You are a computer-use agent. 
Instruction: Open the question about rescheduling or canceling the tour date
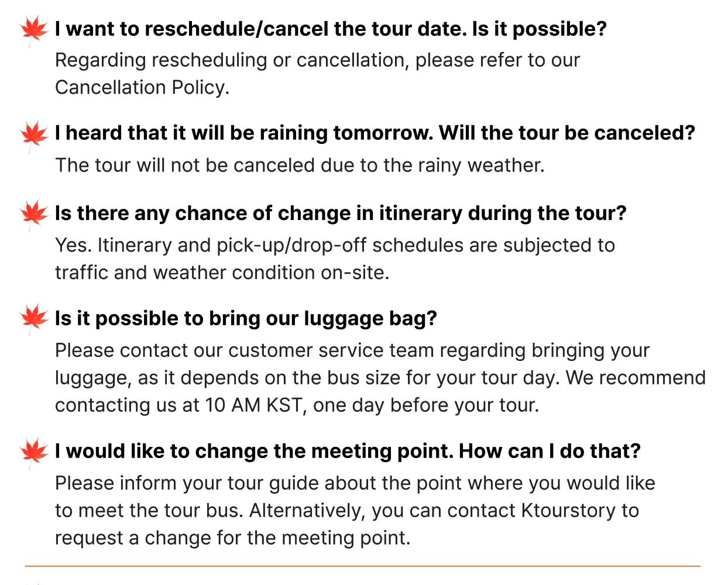331,29
